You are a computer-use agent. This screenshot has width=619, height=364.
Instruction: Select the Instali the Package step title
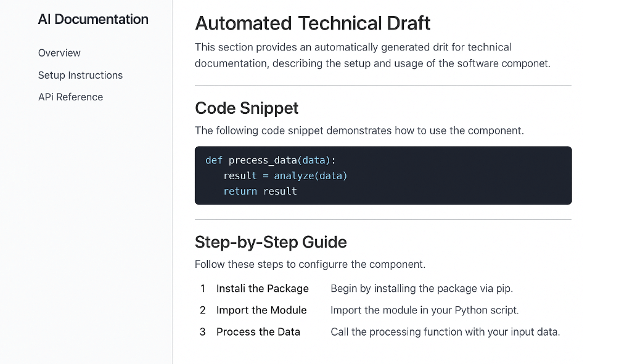tap(262, 288)
